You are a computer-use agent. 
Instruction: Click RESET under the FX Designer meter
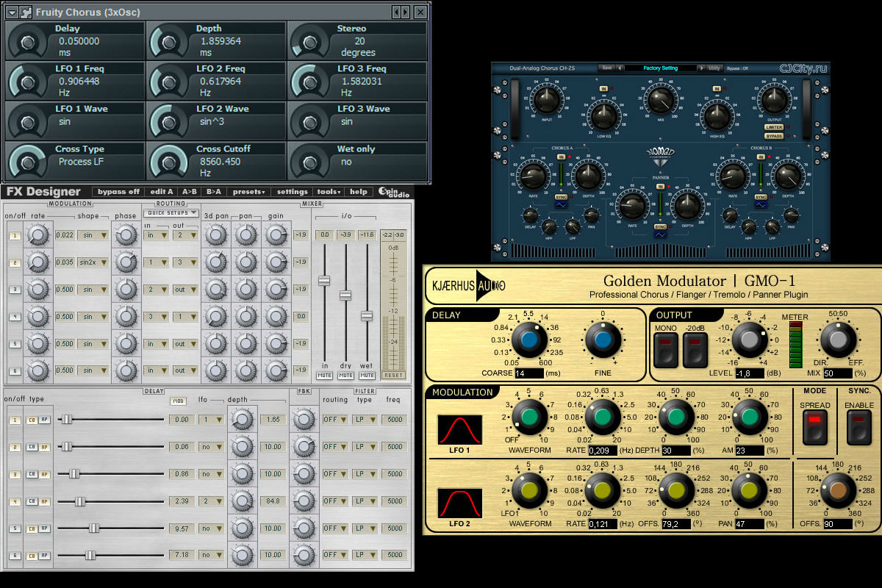point(394,376)
